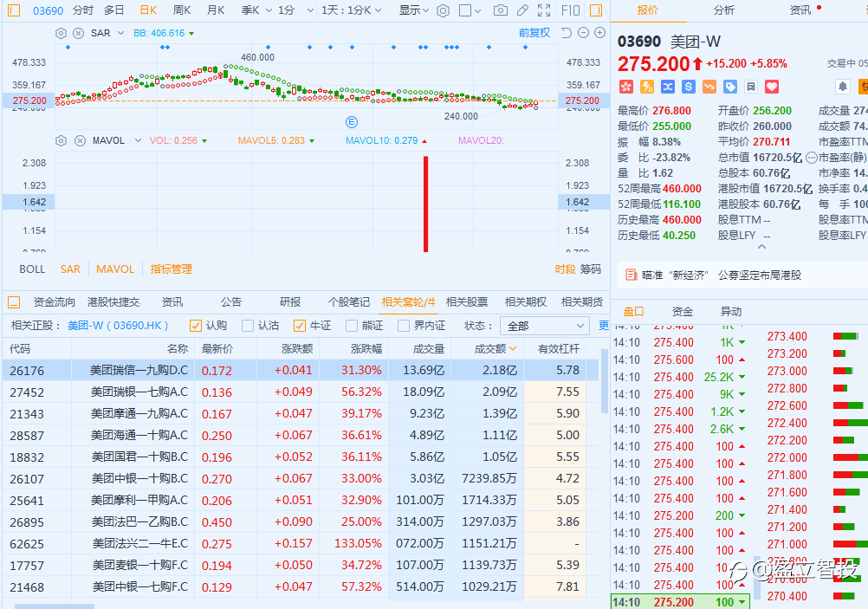Select warrant row 26176 美团瑞信一九购D.C
This screenshot has width=868, height=609.
[x=301, y=370]
